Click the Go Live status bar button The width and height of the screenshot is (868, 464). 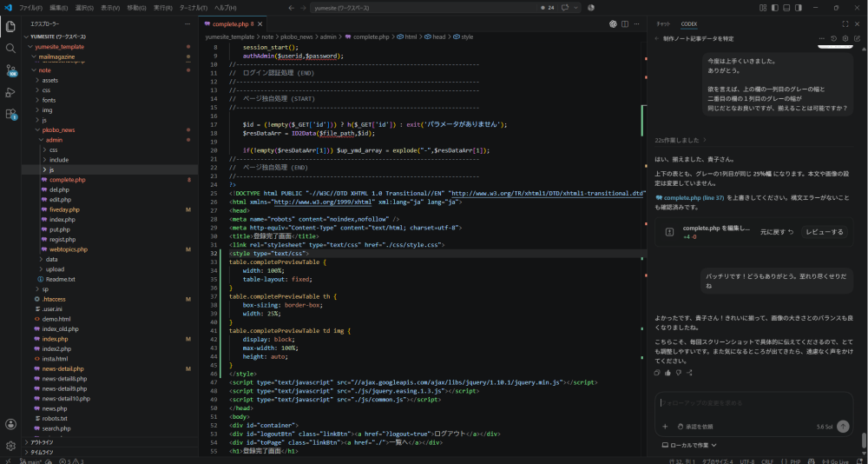coord(833,461)
